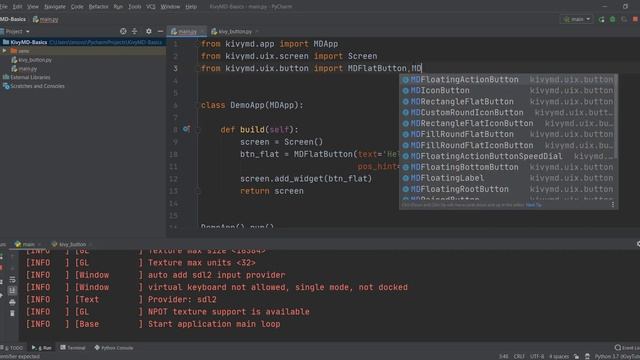Open the Refactor menu
Screen dimensions: 640x360
point(98,7)
